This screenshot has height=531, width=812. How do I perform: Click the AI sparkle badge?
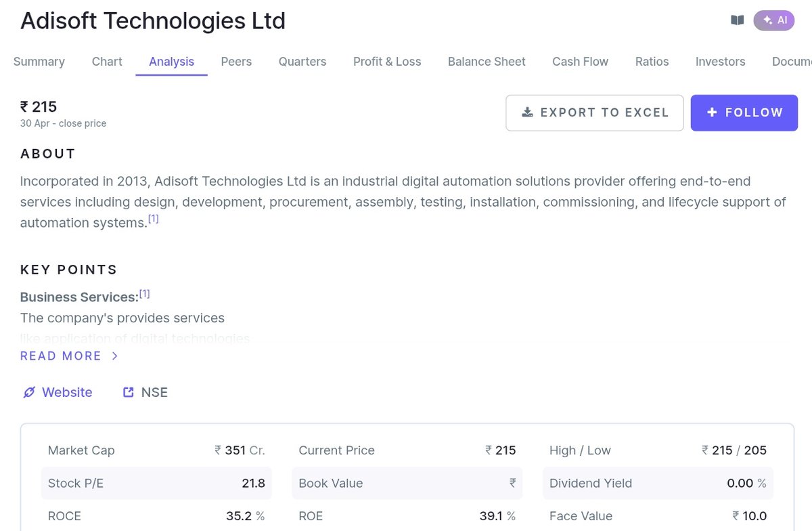774,20
